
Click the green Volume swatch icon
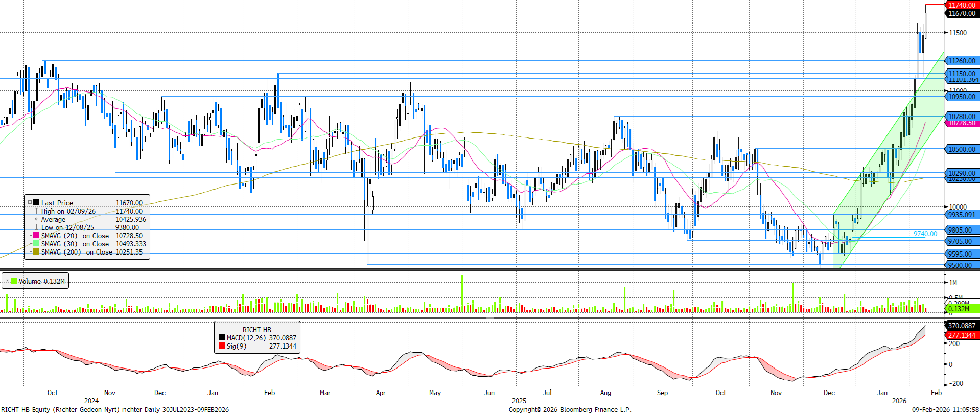[x=14, y=281]
